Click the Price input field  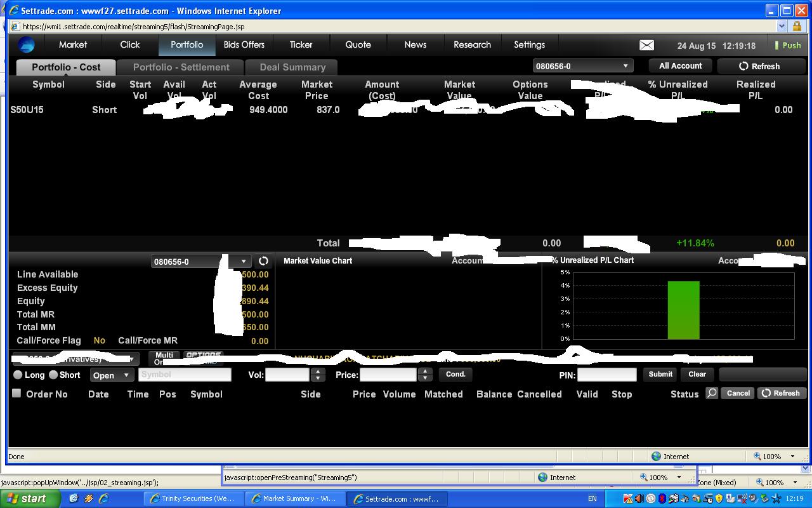pos(388,375)
